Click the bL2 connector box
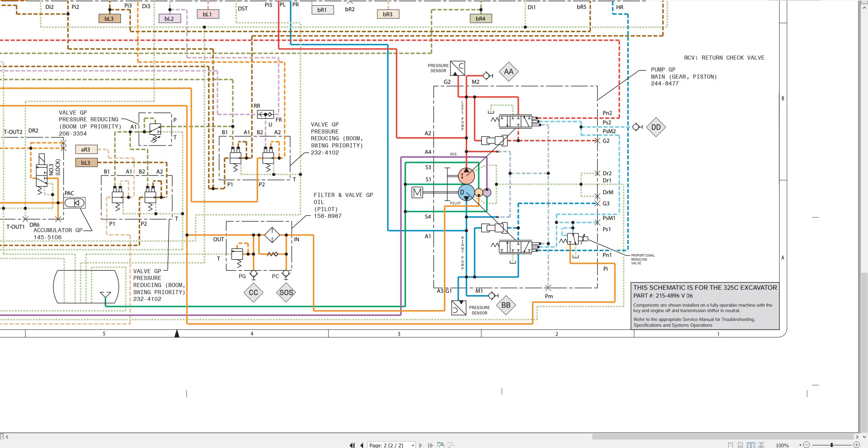Image resolution: width=868 pixels, height=448 pixels. click(x=170, y=19)
